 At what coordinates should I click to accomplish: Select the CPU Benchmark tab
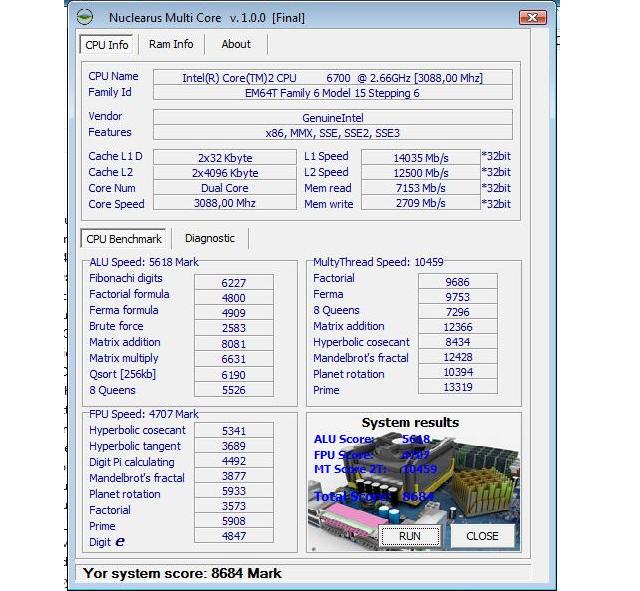point(124,239)
